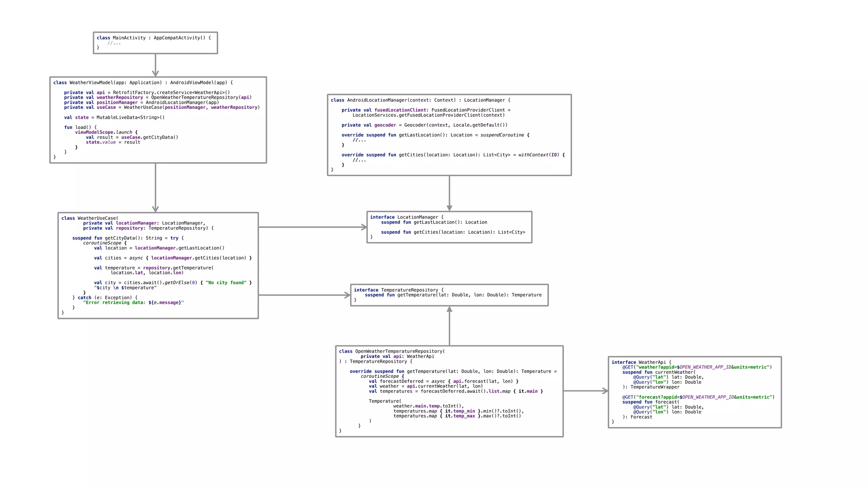Click the 'No city found' string literal
This screenshot has height=488, width=868.
(226, 283)
